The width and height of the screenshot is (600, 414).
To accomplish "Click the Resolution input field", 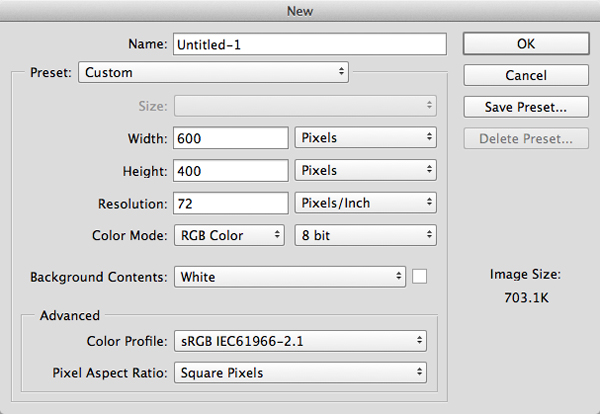I will coord(231,203).
